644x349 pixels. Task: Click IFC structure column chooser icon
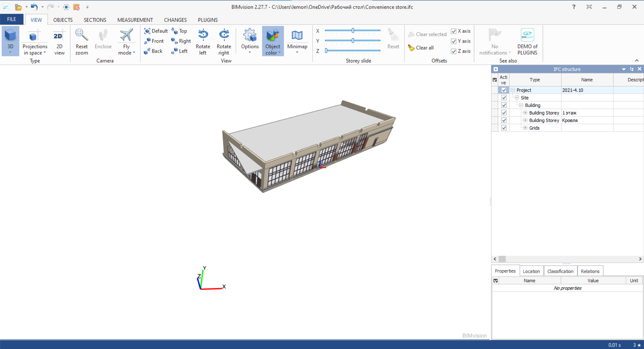[495, 80]
